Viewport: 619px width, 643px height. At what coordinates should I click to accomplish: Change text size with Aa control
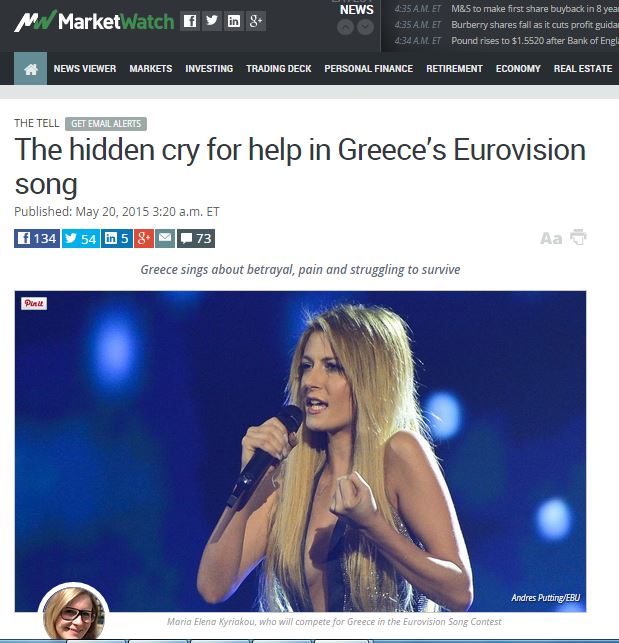551,238
